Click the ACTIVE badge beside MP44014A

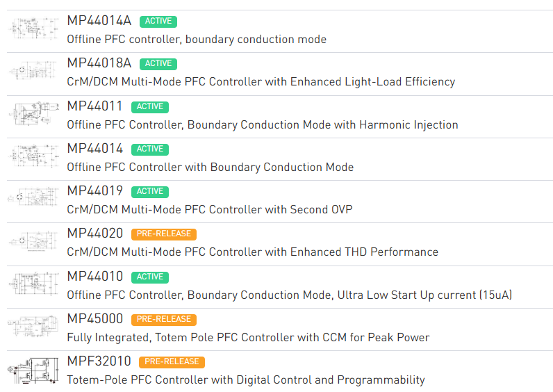[158, 22]
